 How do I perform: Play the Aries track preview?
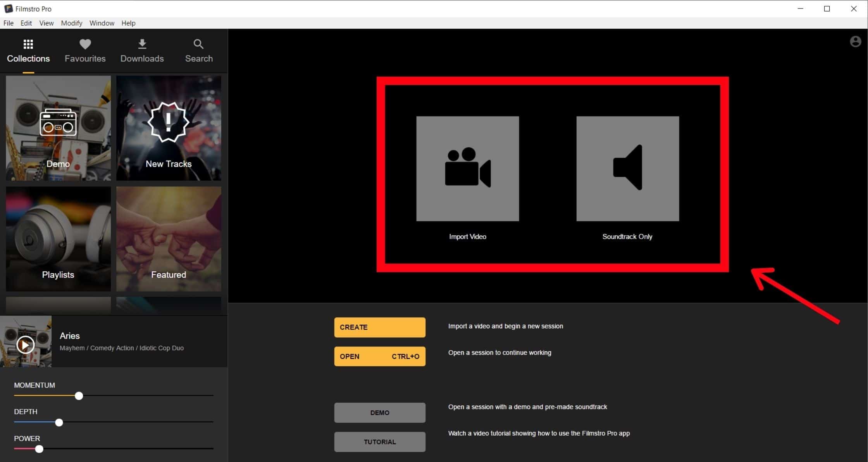25,345
